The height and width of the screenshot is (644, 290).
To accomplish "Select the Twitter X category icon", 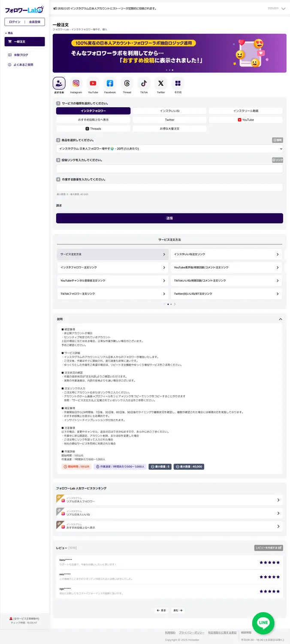I will click(161, 83).
